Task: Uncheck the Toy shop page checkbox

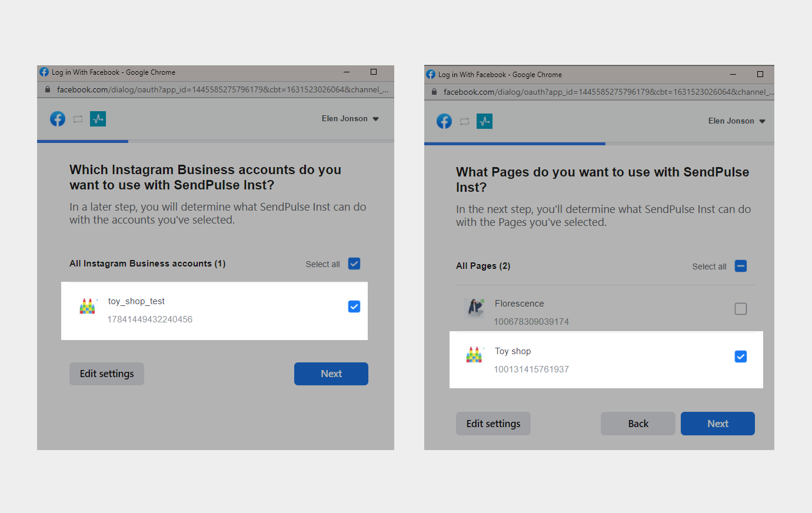Action: (x=741, y=357)
